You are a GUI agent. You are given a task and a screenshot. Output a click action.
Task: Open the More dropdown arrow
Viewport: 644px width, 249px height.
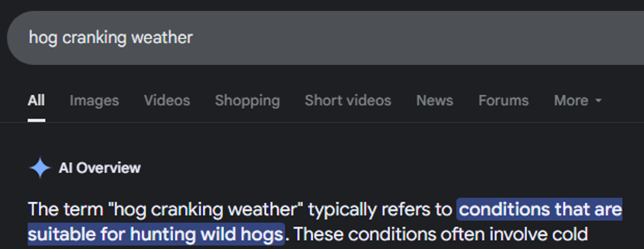(x=598, y=101)
